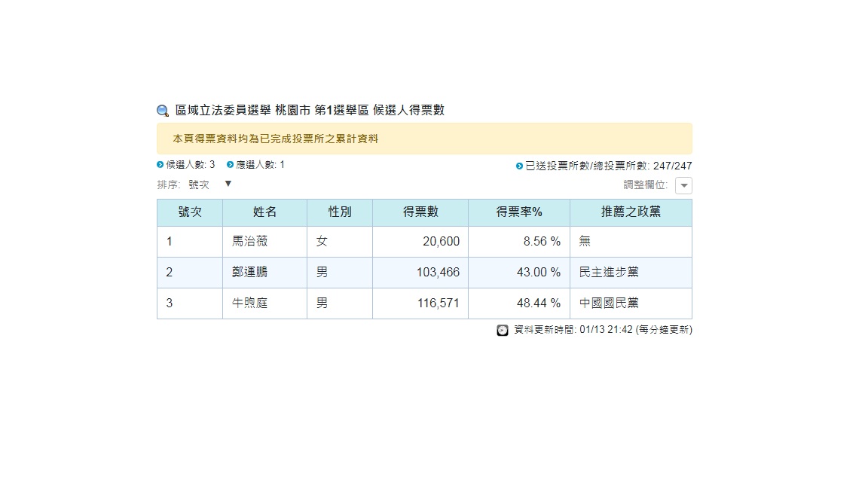Click vote percentage 48.44 %
Image resolution: width=868 pixels, height=488 pixels.
pyautogui.click(x=539, y=303)
